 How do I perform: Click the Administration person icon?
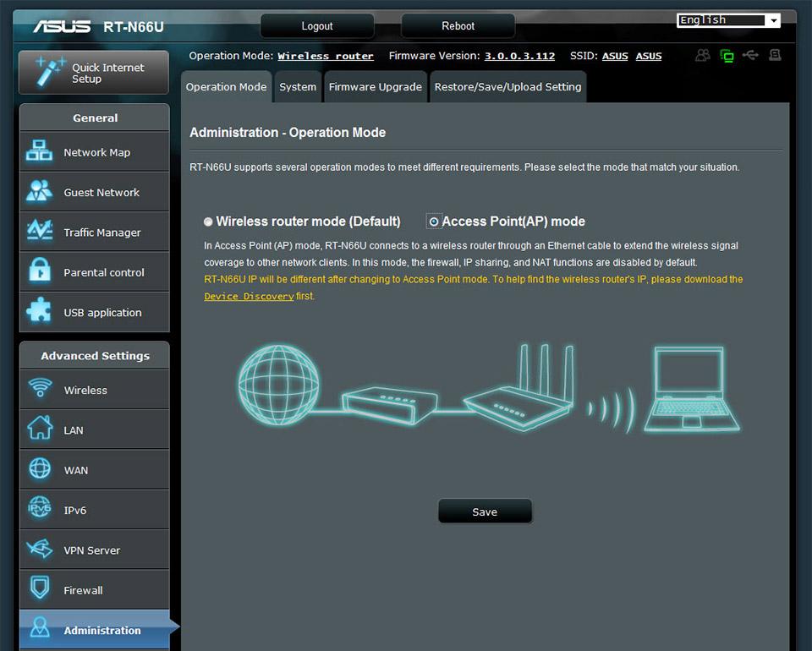40,627
